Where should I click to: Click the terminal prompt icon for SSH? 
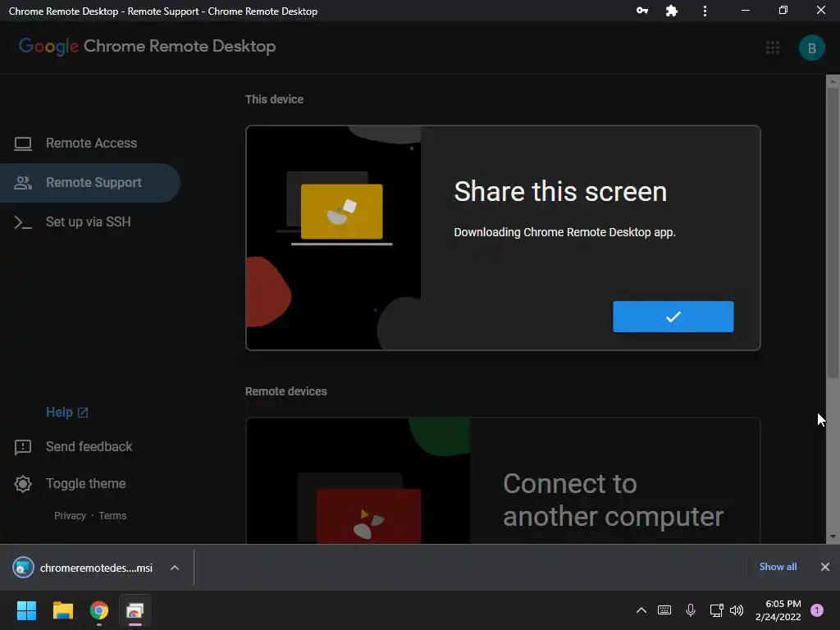click(22, 222)
